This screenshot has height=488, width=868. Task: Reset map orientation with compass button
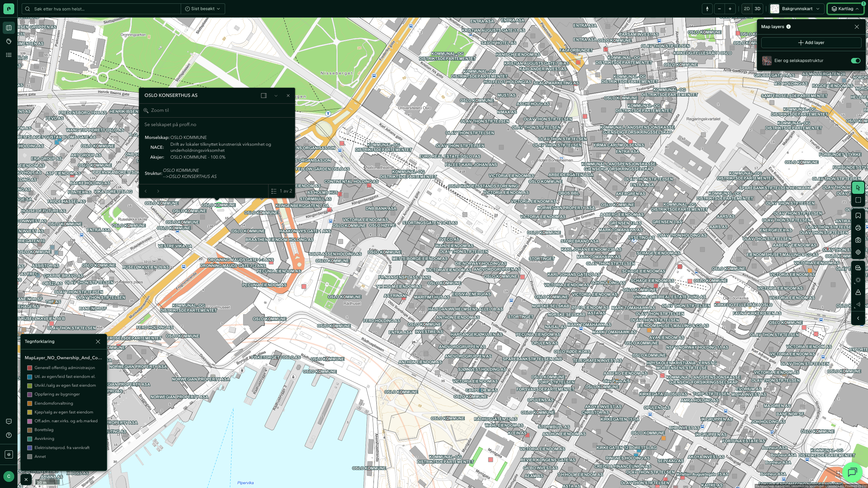[x=707, y=9]
